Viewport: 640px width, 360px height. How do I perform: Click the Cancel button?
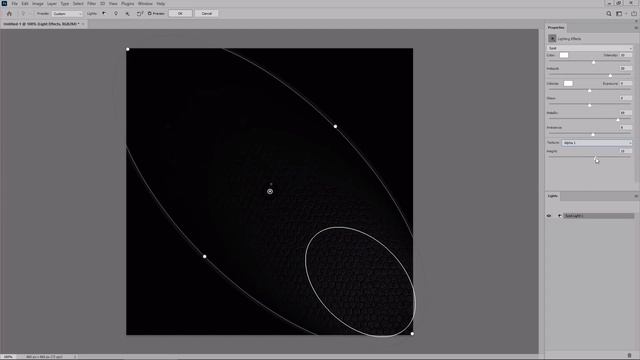coord(207,13)
